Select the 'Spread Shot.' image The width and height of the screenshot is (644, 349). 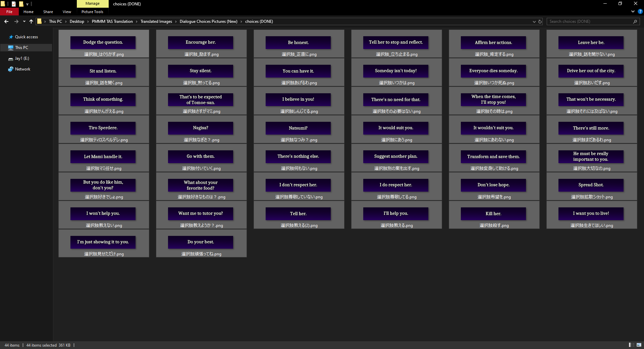(x=592, y=186)
